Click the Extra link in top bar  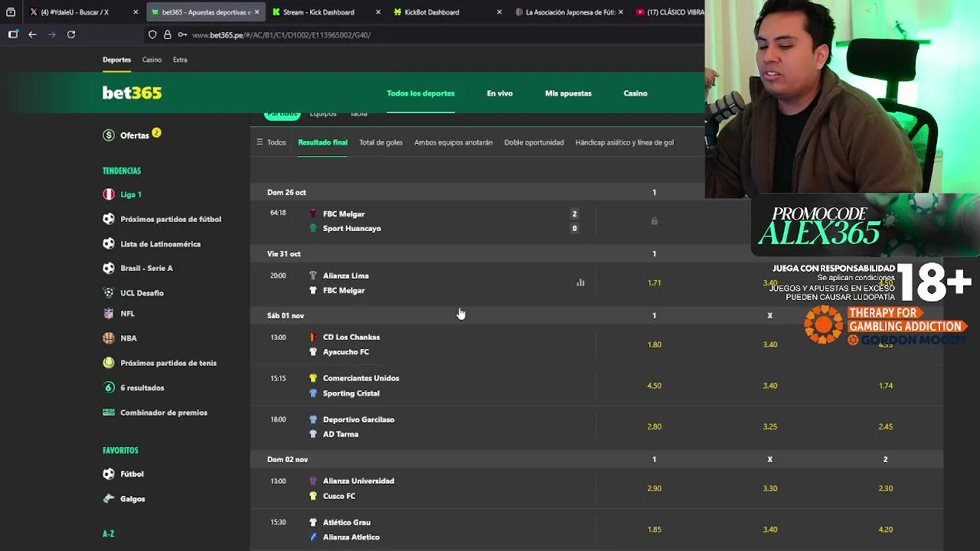[x=180, y=60]
